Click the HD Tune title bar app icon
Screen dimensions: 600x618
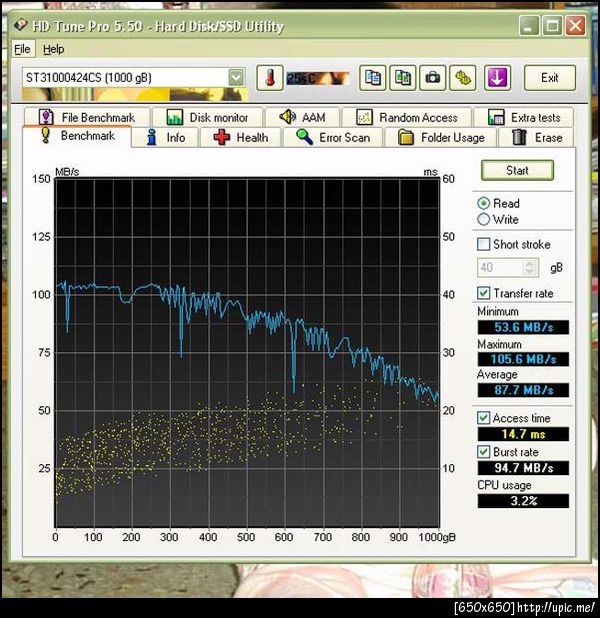tap(20, 26)
